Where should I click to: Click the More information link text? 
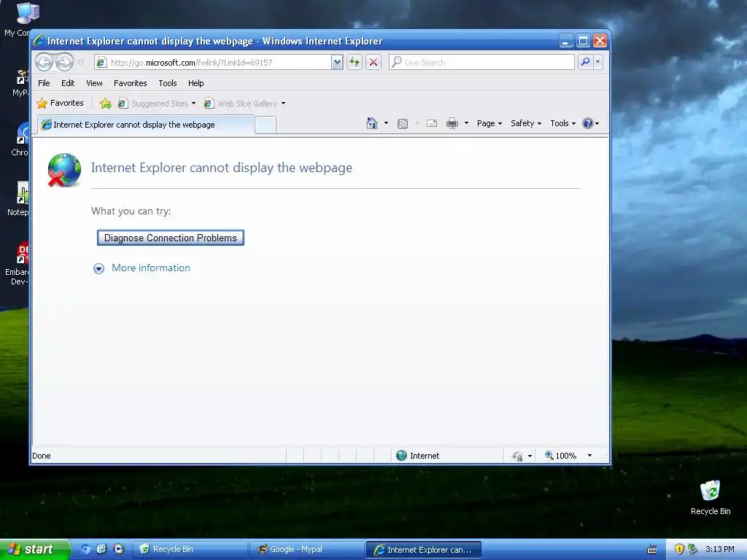(150, 268)
